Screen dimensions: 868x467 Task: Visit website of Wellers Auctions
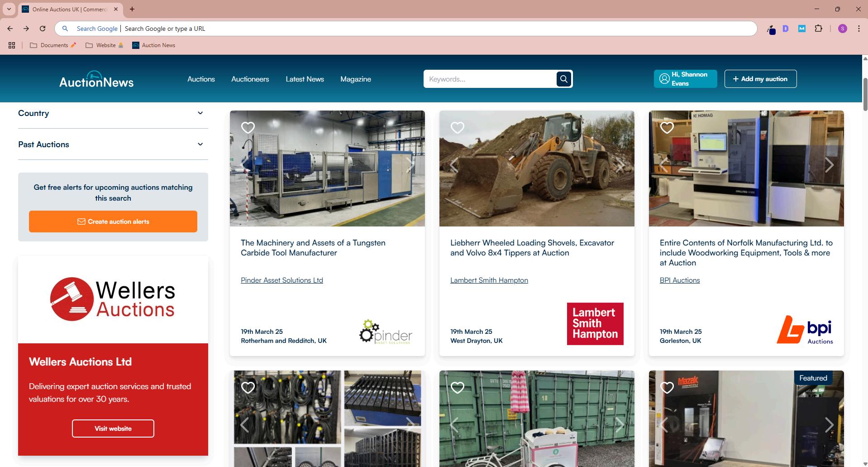coord(113,428)
